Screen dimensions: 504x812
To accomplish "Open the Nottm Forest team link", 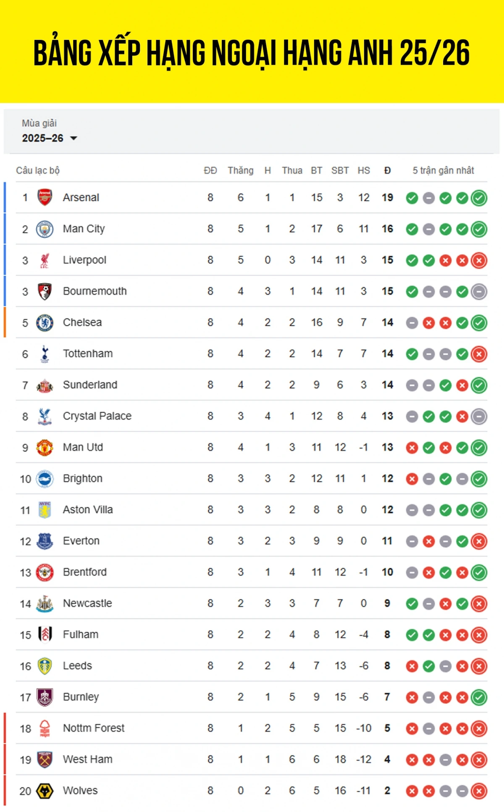I will point(94,728).
